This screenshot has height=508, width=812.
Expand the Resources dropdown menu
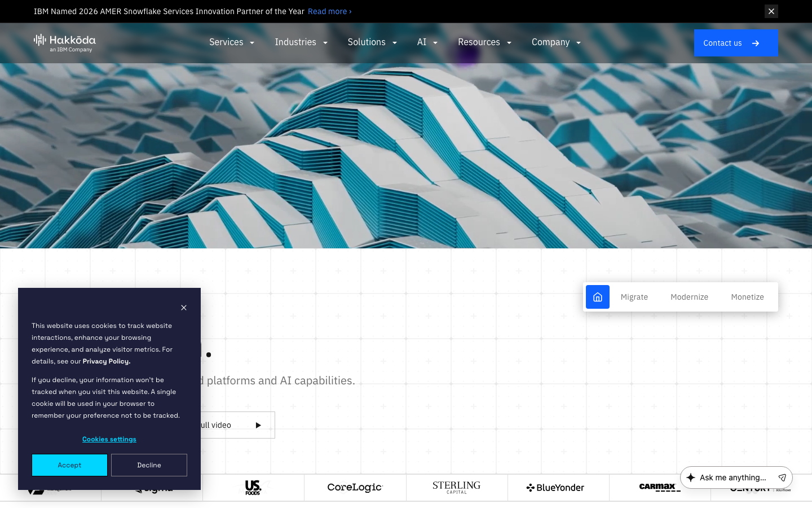485,42
